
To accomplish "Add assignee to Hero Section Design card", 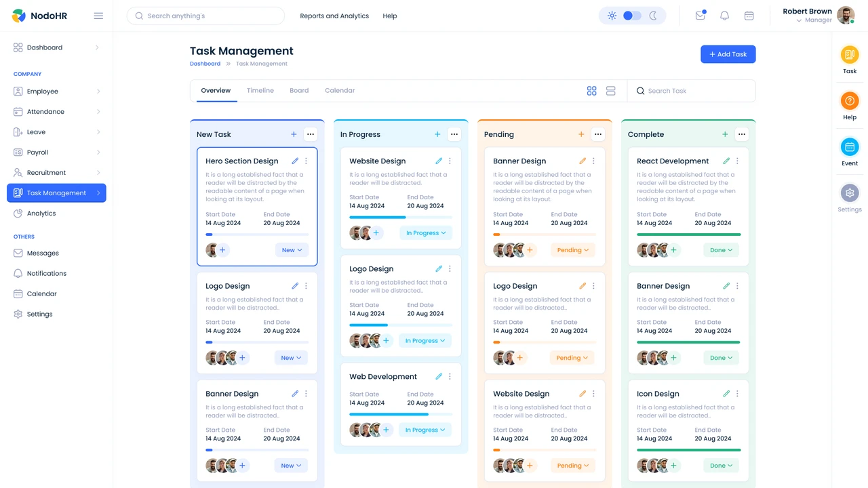I will (222, 250).
